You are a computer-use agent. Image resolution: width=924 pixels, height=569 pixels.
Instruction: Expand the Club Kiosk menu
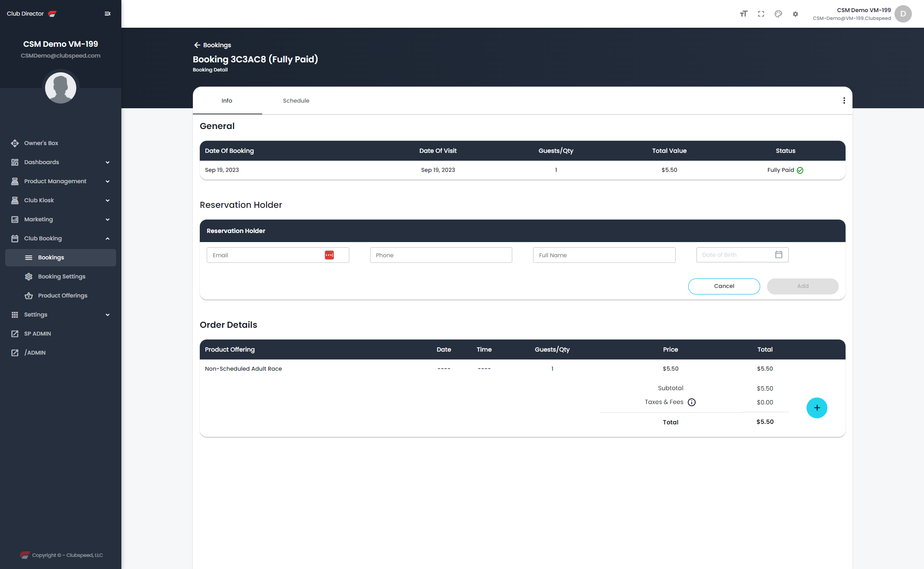pyautogui.click(x=61, y=200)
